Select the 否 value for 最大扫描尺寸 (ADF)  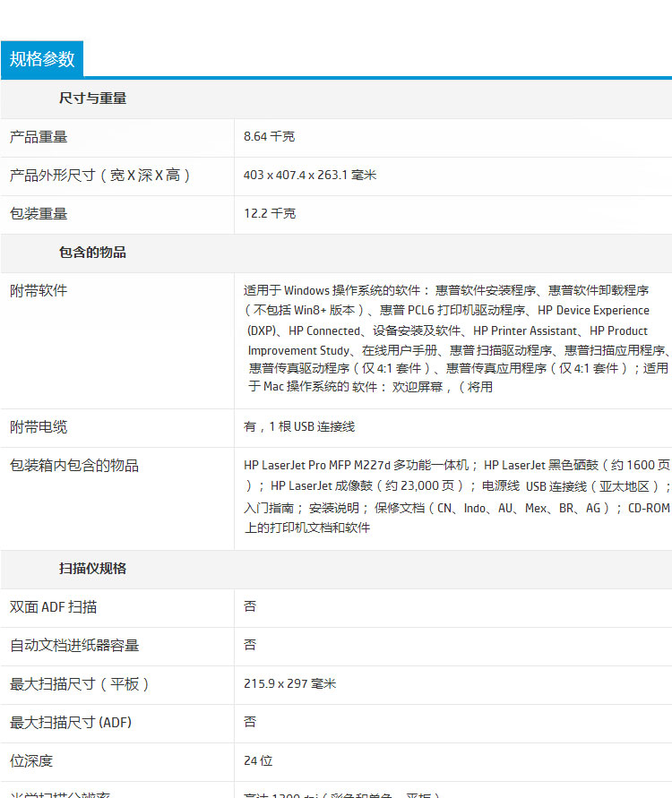click(x=250, y=722)
